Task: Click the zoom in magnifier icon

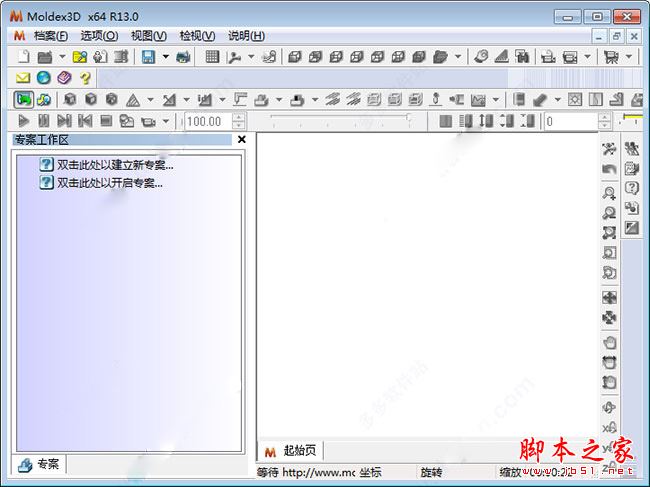Action: 609,193
